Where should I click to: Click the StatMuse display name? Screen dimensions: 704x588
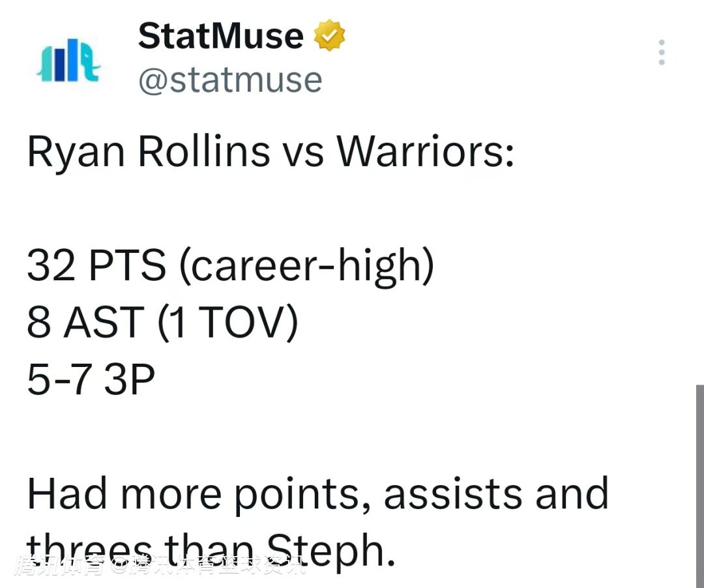point(220,36)
